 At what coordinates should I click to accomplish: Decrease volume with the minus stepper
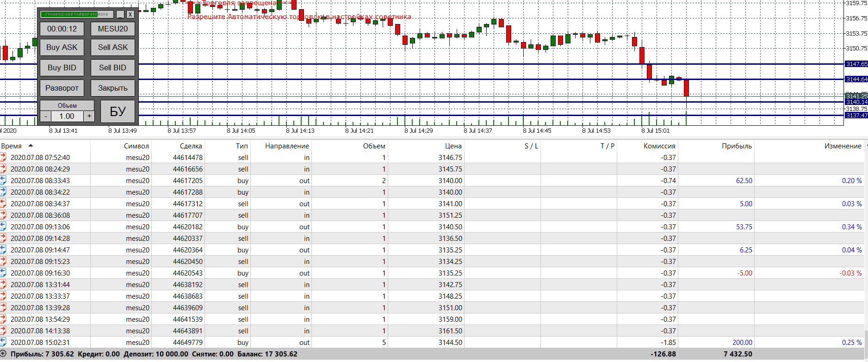(x=45, y=117)
